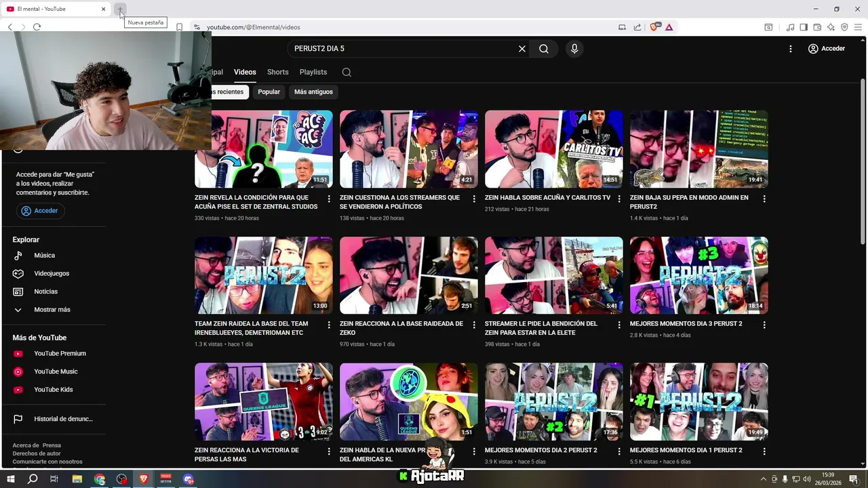Viewport: 868px width, 488px height.
Task: Open MEJORES MOMENTOS DIA 2 PERUST 2 title
Action: pyautogui.click(x=540, y=450)
